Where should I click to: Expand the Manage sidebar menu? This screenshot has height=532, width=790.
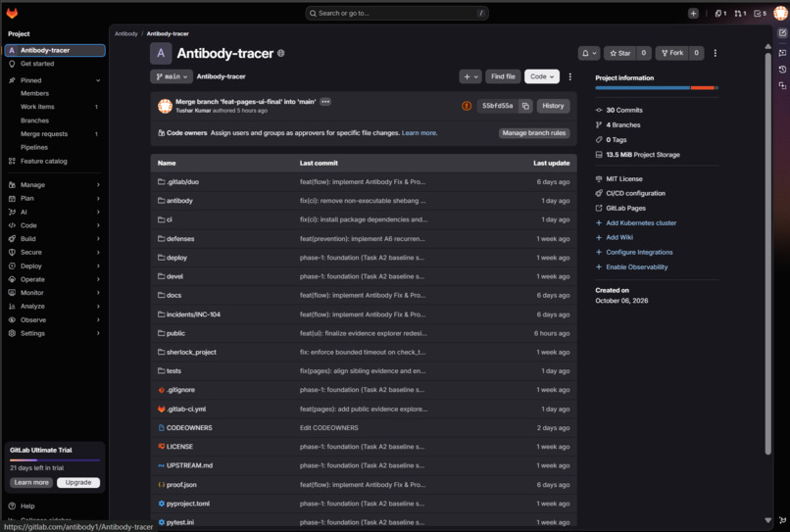coord(55,185)
